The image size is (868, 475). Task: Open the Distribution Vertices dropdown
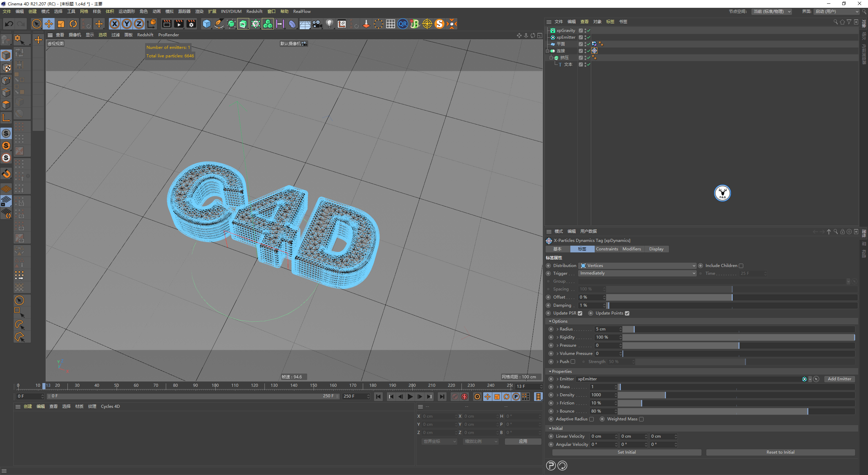tap(637, 266)
